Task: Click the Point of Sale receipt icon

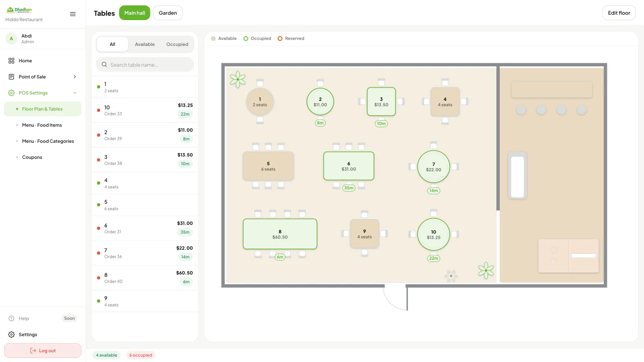Action: click(x=11, y=77)
